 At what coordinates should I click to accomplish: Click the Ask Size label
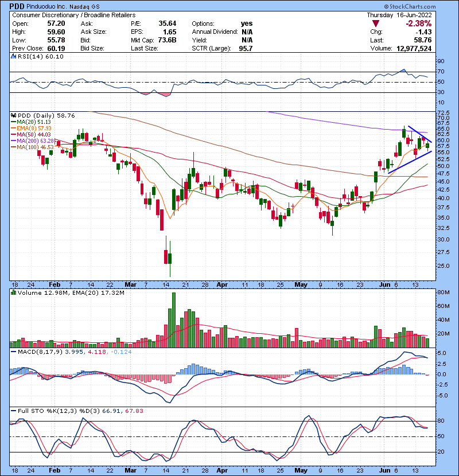coord(94,32)
